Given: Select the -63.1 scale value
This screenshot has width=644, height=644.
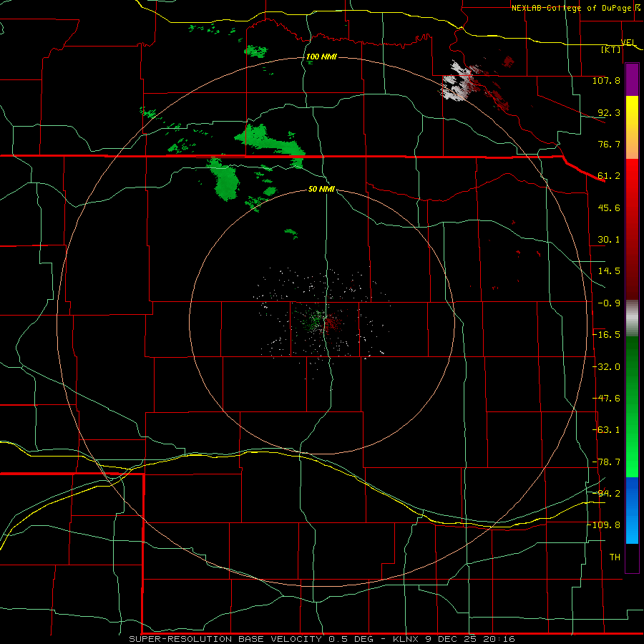Looking at the screenshot, I should [606, 430].
